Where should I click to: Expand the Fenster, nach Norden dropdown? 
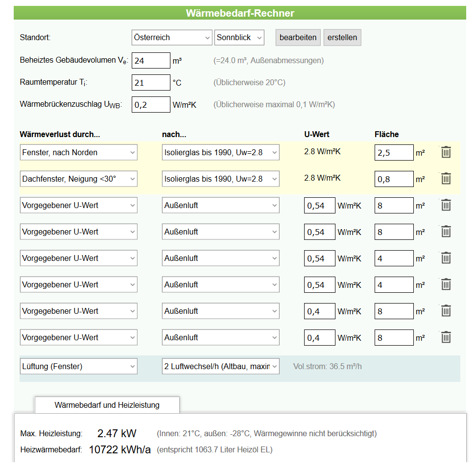point(79,152)
